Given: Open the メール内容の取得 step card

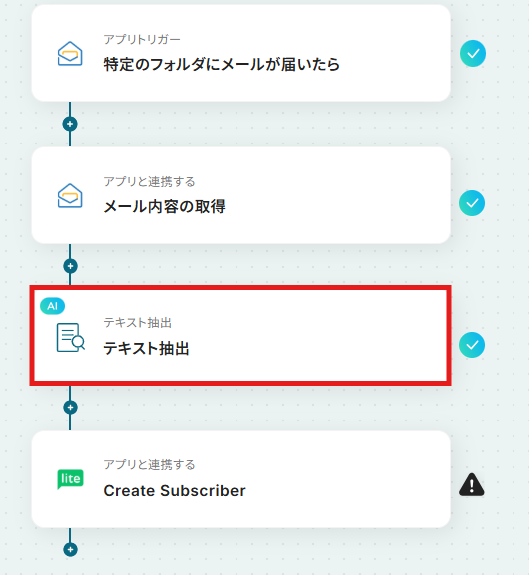Looking at the screenshot, I should click(241, 195).
